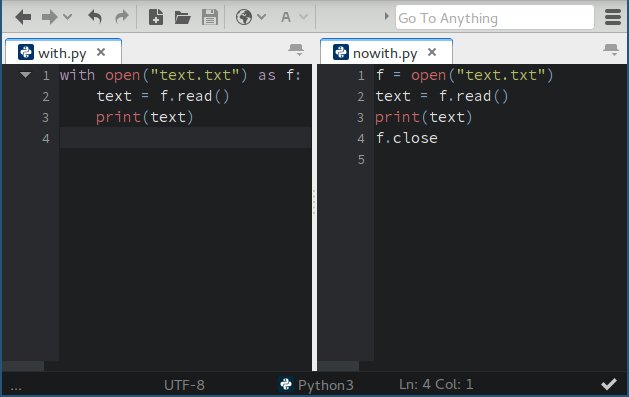Create a new file with toolbar icon
The width and height of the screenshot is (629, 397).
(x=156, y=17)
